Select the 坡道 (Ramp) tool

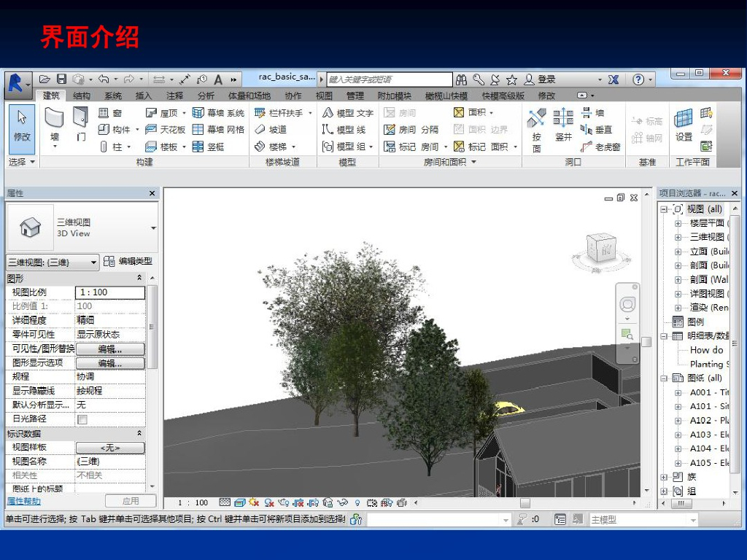click(271, 130)
